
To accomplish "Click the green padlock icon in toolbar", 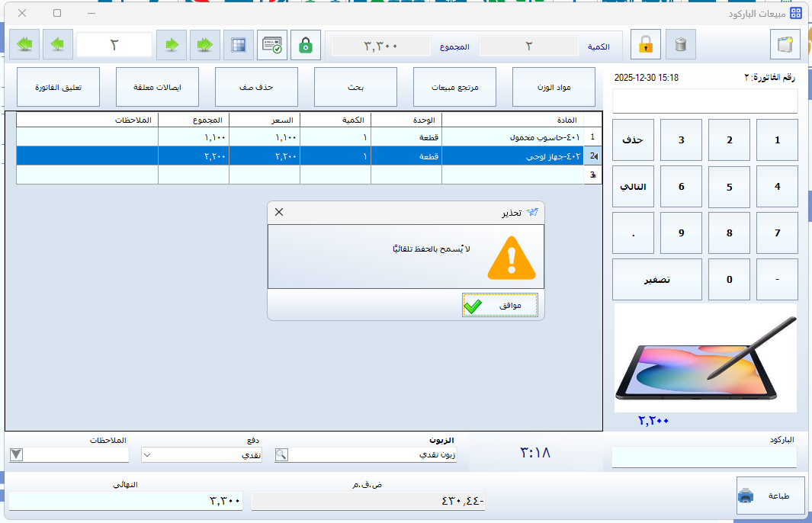I will [306, 45].
